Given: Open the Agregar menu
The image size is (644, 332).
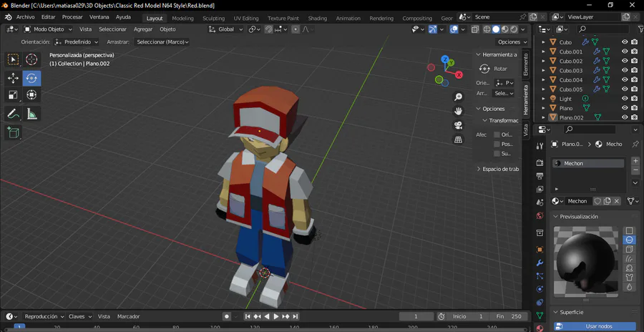Looking at the screenshot, I should tap(143, 29).
